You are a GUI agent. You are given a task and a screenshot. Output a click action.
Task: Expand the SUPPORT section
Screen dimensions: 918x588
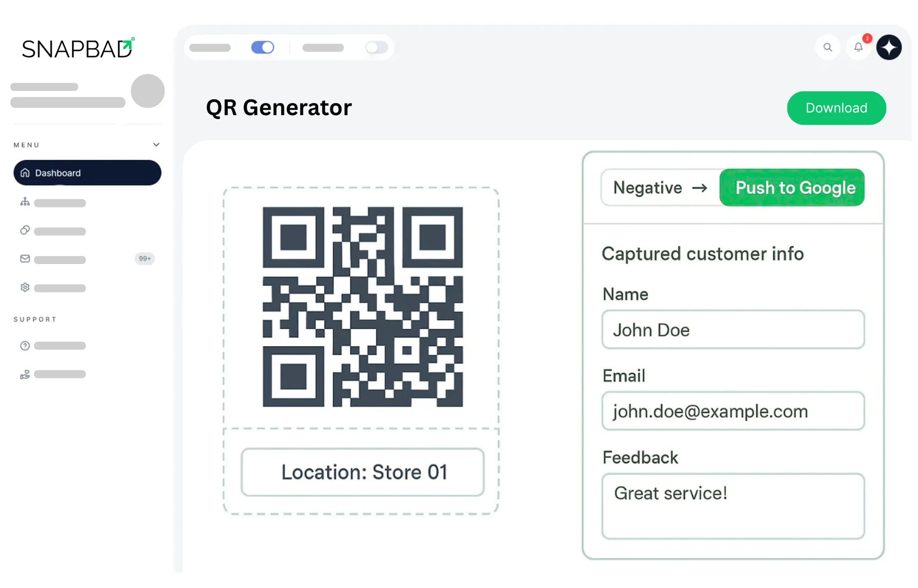[x=35, y=319]
